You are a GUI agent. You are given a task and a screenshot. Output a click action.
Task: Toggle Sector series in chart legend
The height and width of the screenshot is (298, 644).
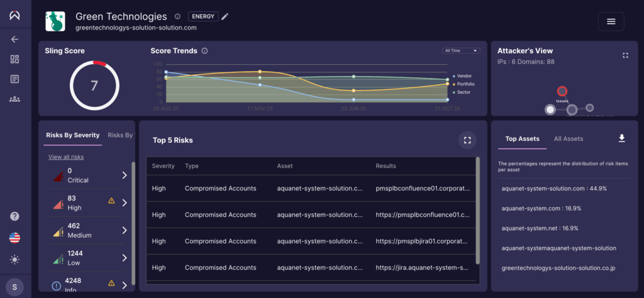tap(461, 92)
